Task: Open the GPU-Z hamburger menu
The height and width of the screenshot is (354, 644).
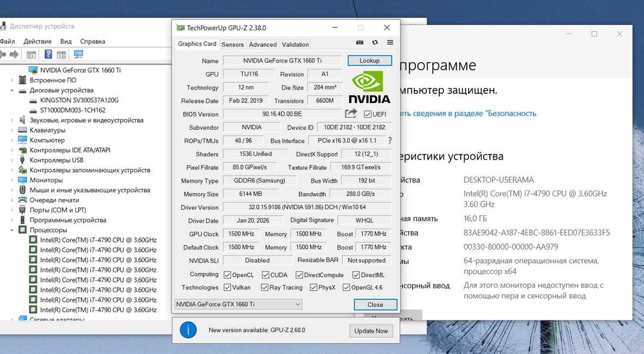Action: (x=390, y=42)
